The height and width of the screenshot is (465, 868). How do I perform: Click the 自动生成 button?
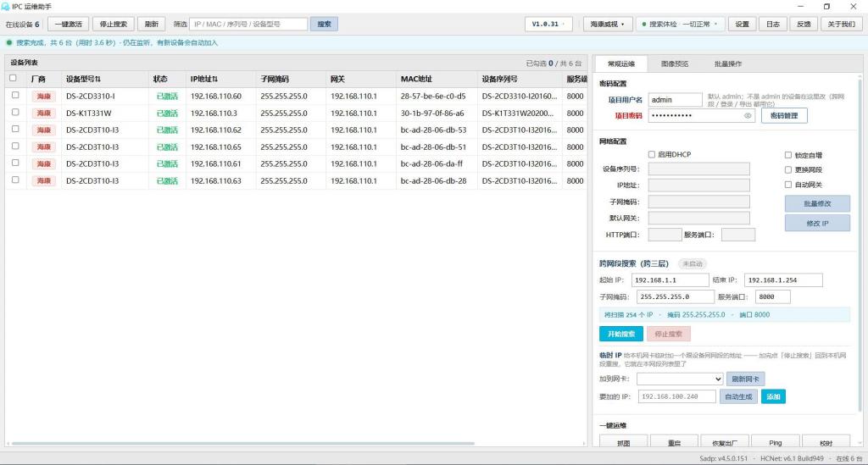738,396
